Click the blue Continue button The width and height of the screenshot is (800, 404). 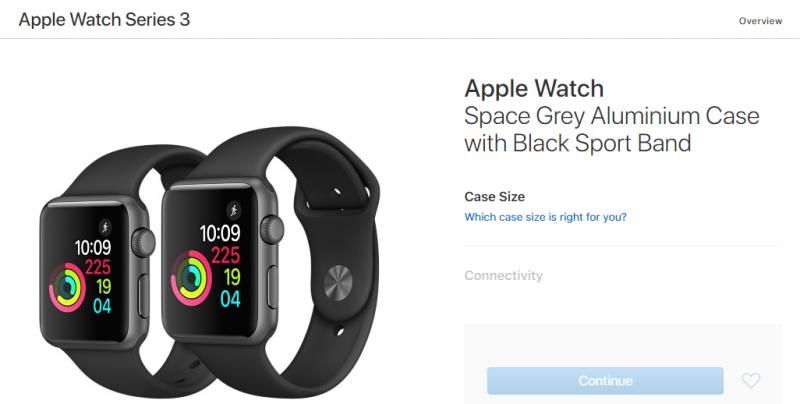(x=605, y=381)
